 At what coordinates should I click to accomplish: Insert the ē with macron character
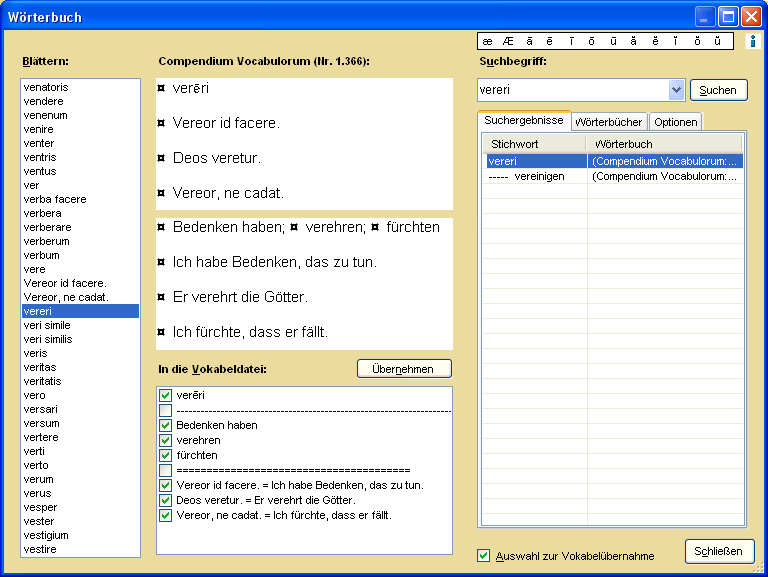click(550, 42)
